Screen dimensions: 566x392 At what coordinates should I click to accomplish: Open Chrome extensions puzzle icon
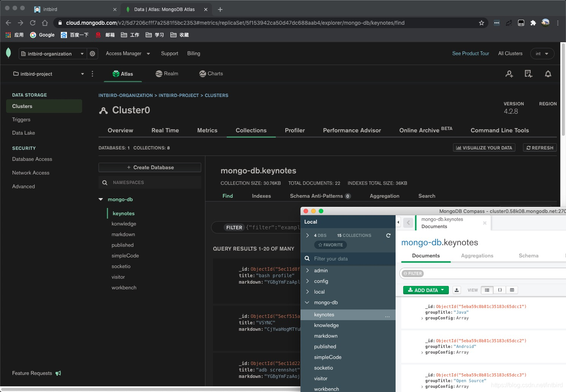coord(533,23)
